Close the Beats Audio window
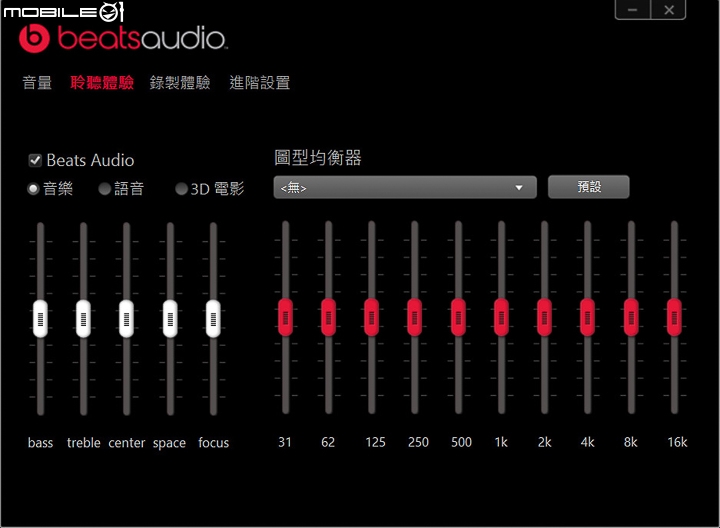This screenshot has height=528, width=720. click(x=669, y=9)
